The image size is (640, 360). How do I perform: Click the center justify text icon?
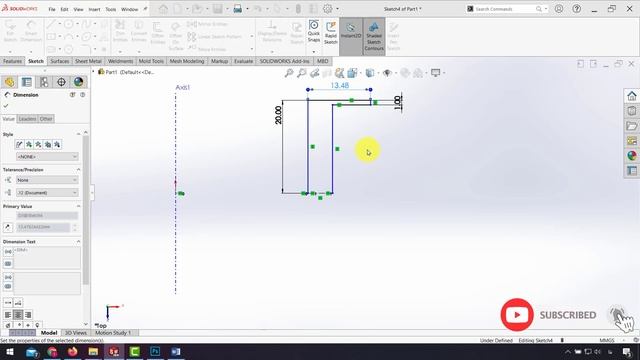pos(18,315)
